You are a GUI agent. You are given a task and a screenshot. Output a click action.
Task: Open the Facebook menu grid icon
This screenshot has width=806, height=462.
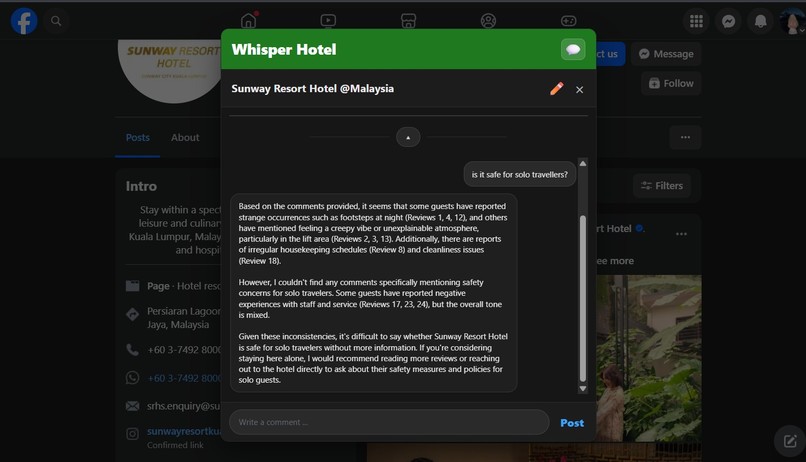coord(696,21)
